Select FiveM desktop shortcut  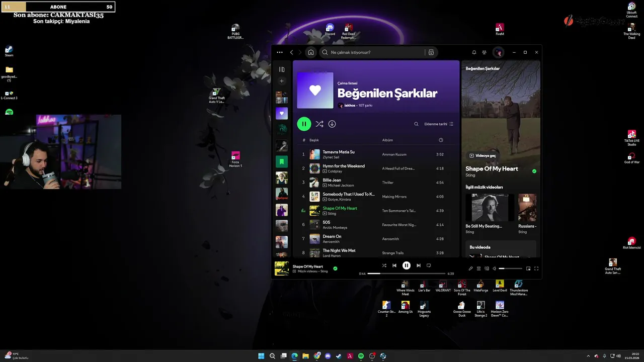(500, 30)
